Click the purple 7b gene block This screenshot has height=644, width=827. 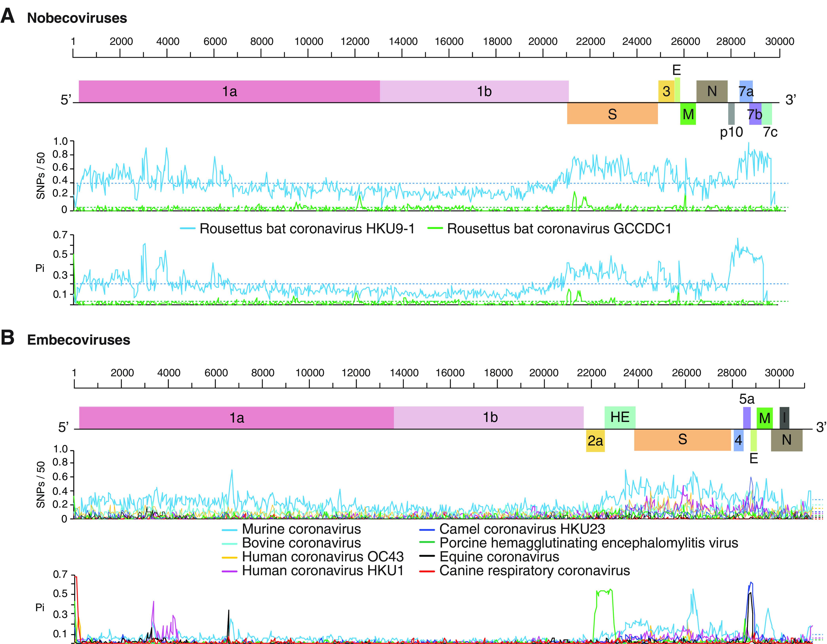[755, 113]
